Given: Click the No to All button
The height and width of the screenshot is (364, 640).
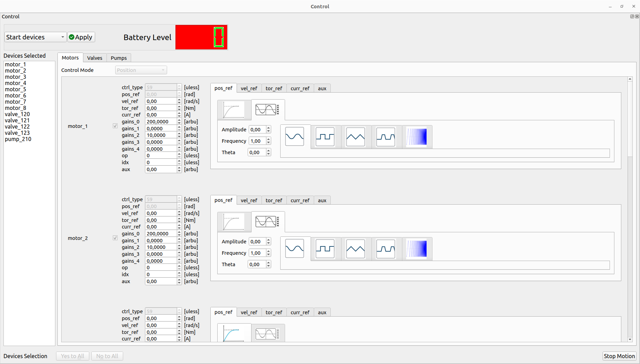Looking at the screenshot, I should pyautogui.click(x=107, y=356).
